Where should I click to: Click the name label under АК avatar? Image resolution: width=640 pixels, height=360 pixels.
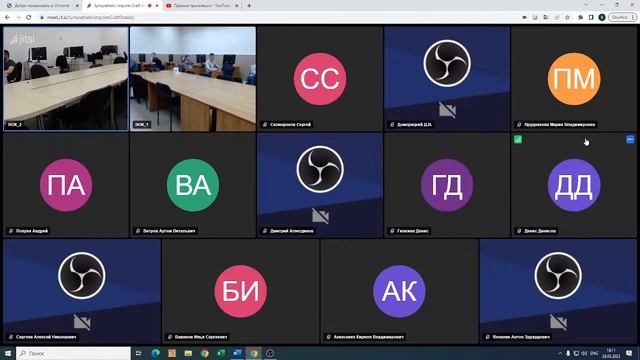(x=369, y=337)
